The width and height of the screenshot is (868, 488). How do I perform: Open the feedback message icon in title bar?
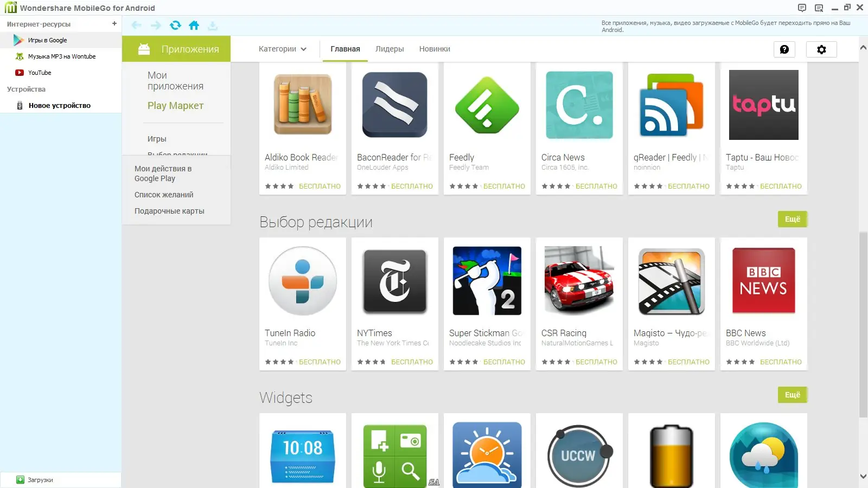[802, 8]
